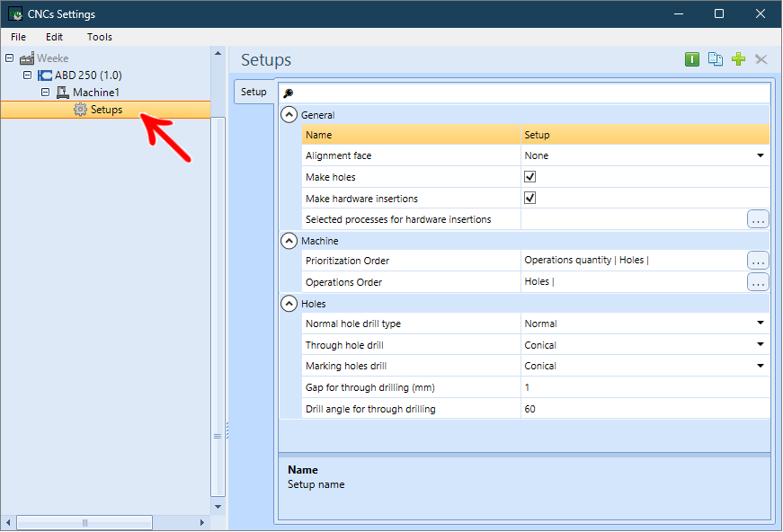Click the gray delete X icon in Setups header
This screenshot has width=783, height=532.
(x=761, y=59)
